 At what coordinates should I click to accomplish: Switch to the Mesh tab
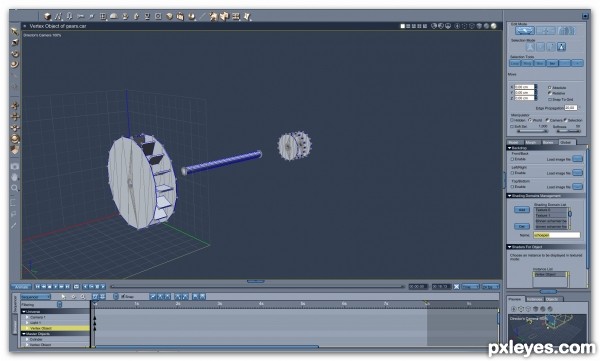[x=531, y=142]
